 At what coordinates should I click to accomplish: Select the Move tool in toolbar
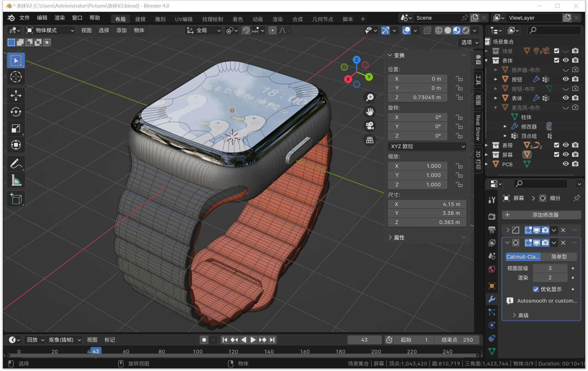click(x=16, y=95)
